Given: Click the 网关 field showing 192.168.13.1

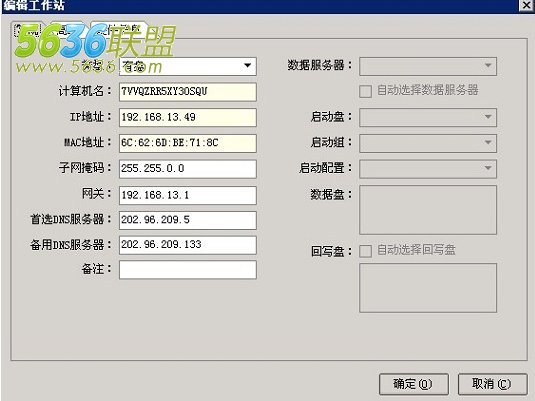Looking at the screenshot, I should pos(188,195).
